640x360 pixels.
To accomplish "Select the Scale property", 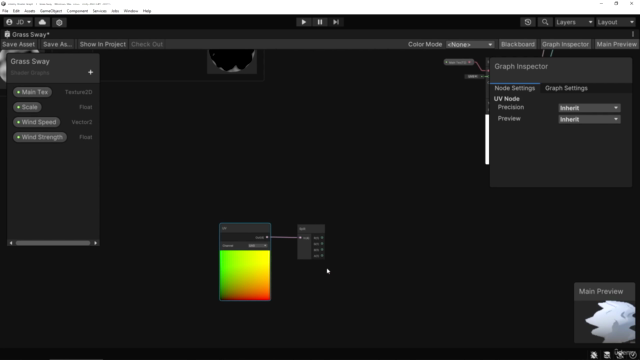I will pos(27,107).
